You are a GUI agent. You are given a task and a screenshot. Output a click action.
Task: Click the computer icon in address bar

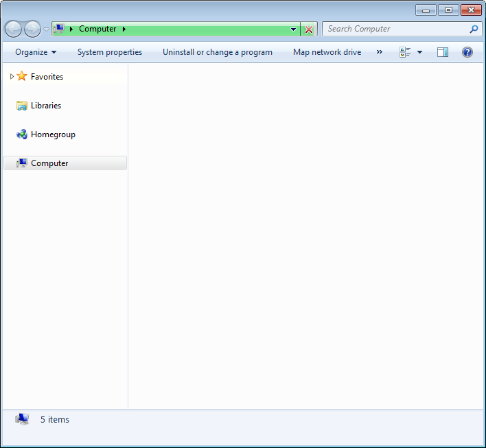[59, 29]
